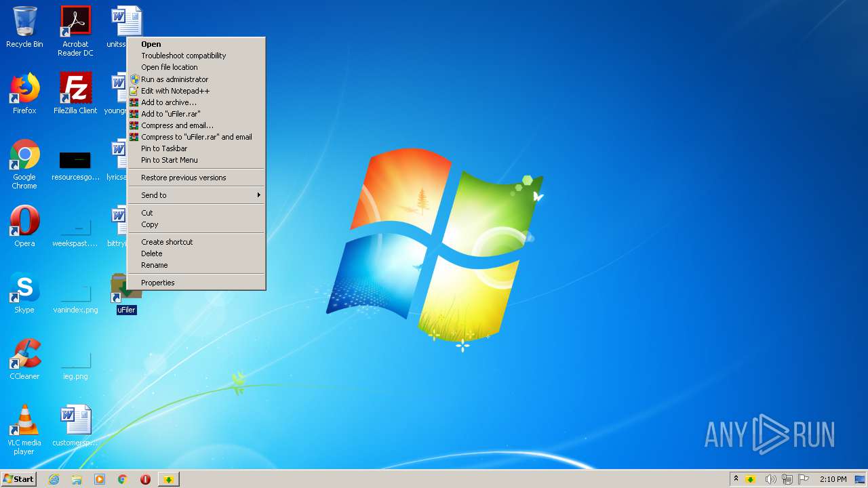Open the Start menu button
Image resolution: width=868 pixels, height=488 pixels.
(x=18, y=479)
